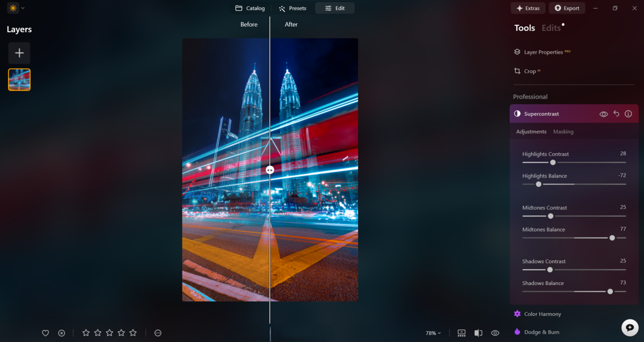
Task: Switch to the Masking tab
Action: 563,131
